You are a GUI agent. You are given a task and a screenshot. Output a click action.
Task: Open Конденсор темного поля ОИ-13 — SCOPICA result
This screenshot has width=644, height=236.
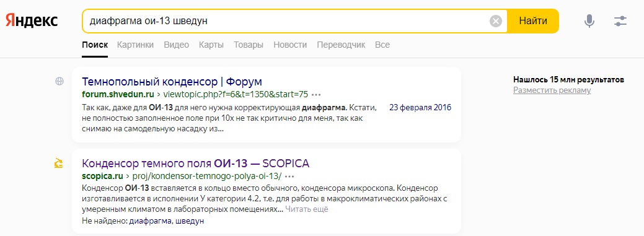[x=195, y=164]
